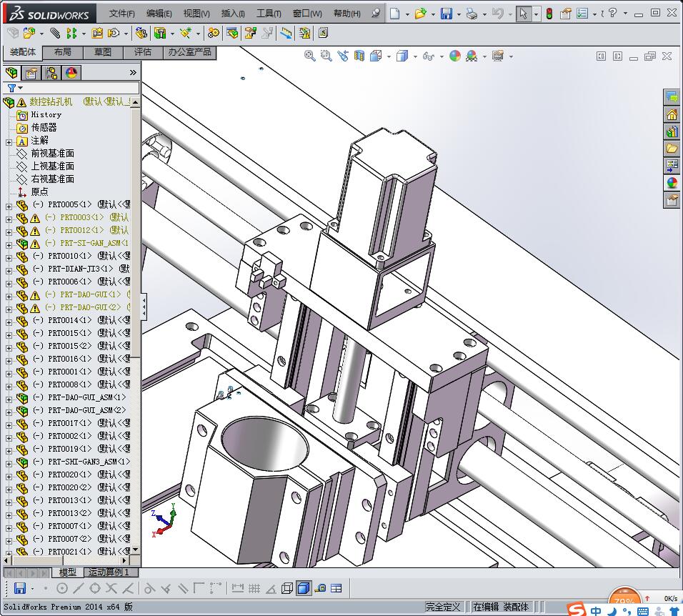The height and width of the screenshot is (616, 683).
Task: Click the Save icon in top toolbar
Action: [446, 14]
